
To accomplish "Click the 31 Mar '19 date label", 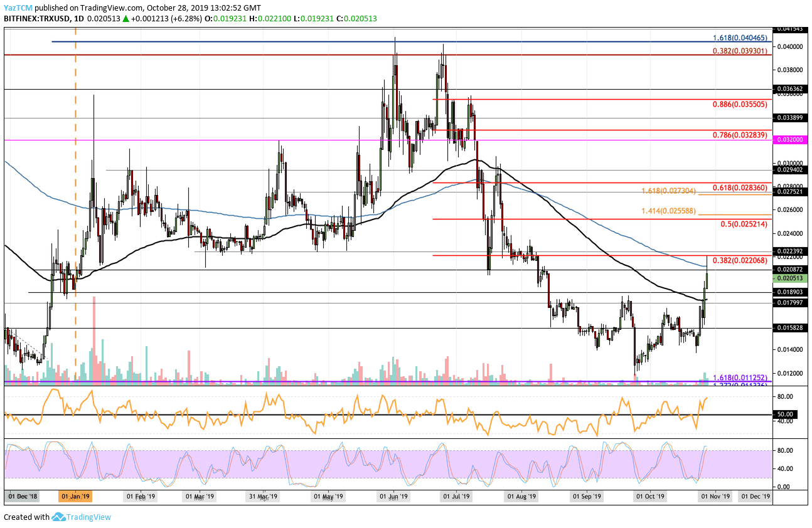I will 264,496.
